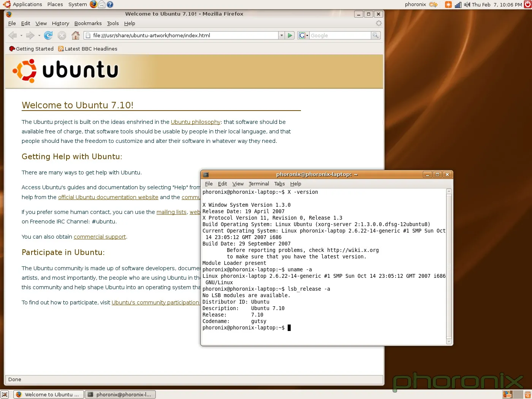Click the red power quit button
Screen dimensions: 532x399
click(x=527, y=5)
